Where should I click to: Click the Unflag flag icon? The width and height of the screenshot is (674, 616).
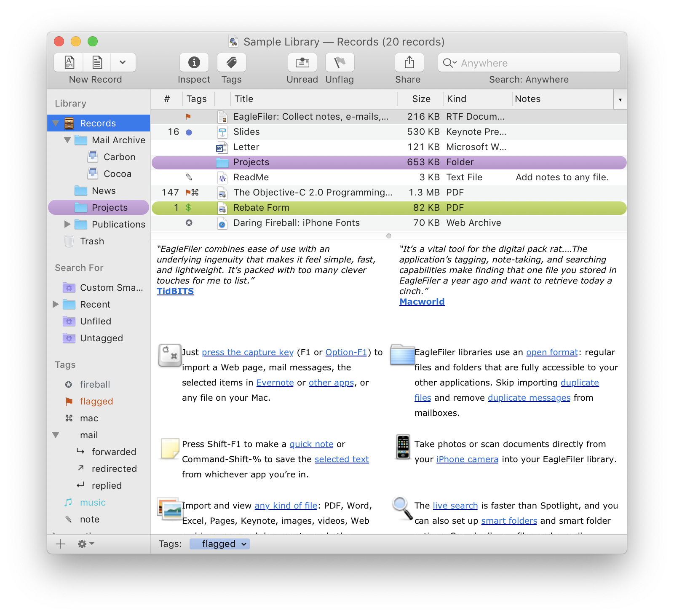point(340,62)
